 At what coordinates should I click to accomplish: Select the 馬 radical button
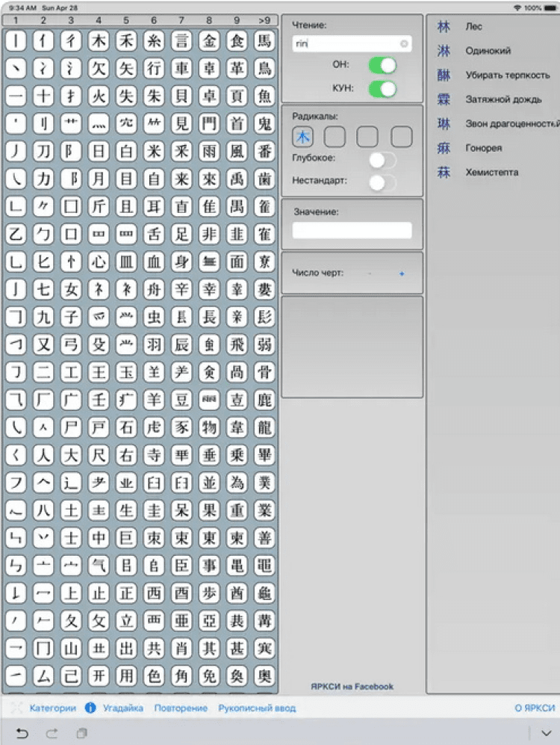[264, 41]
